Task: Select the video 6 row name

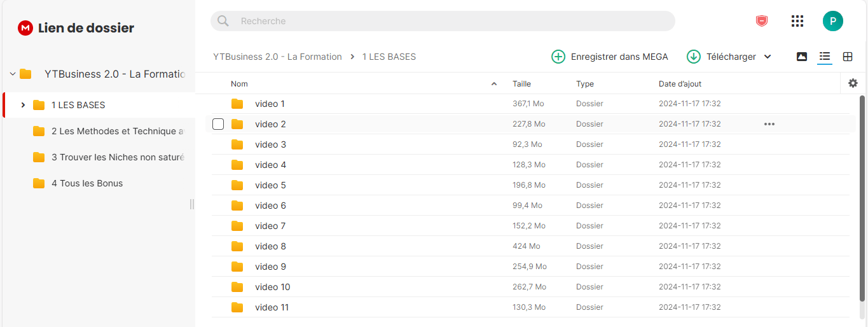Action: (270, 205)
